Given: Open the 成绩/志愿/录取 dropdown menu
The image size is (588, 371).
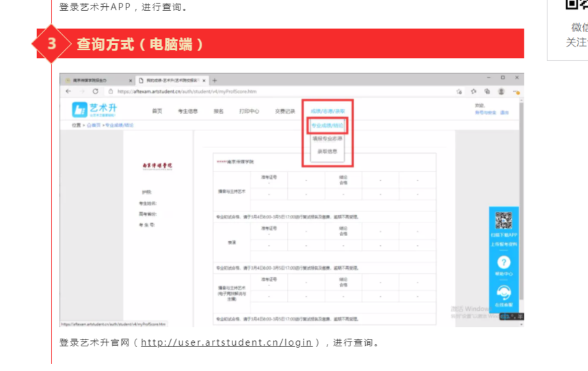Looking at the screenshot, I should [328, 111].
